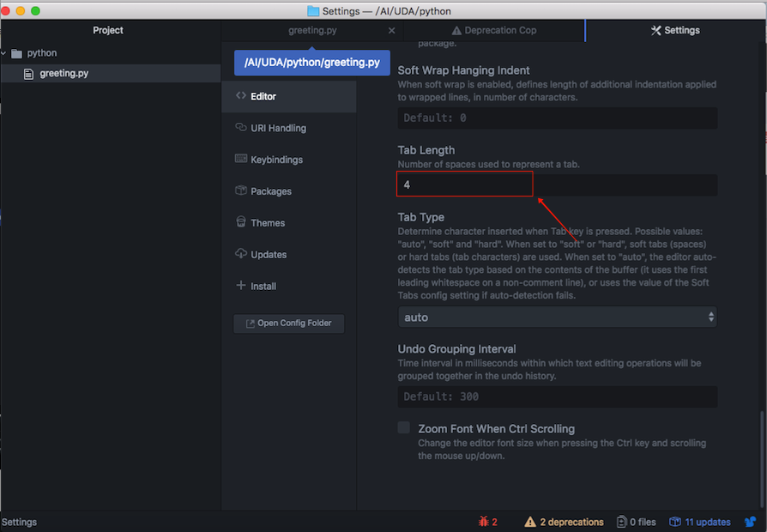Select the greeting.py file in tree
Viewport: 767px width, 532px height.
[x=63, y=74]
